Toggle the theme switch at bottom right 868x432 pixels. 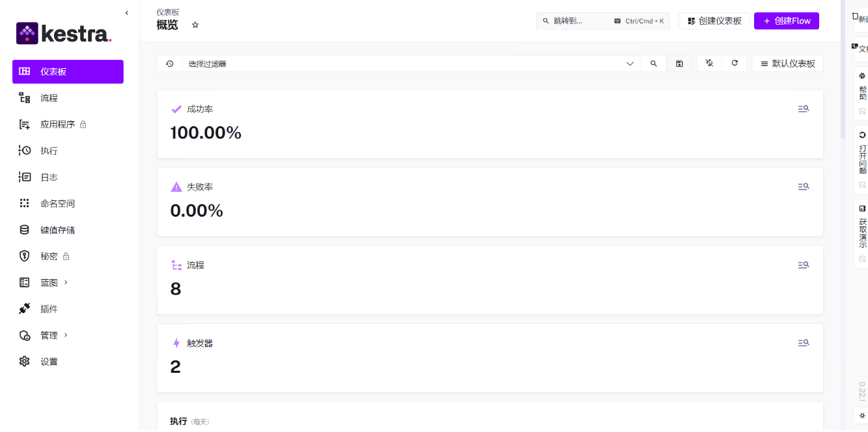(x=862, y=415)
